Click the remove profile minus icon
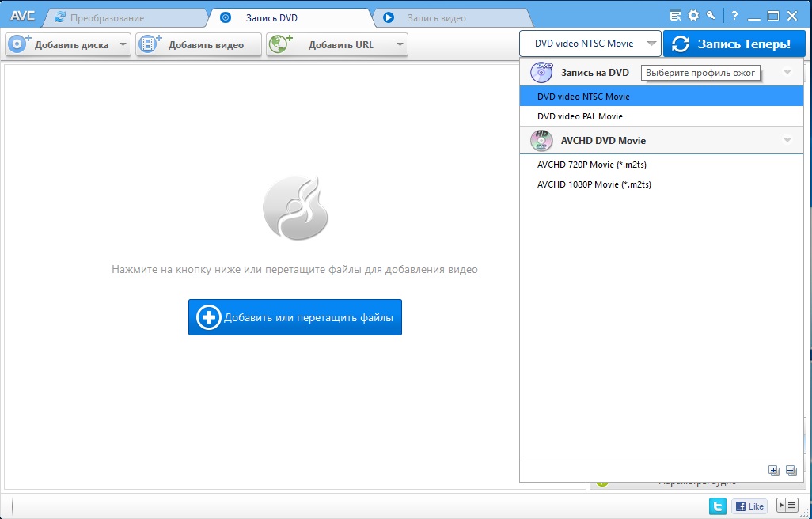This screenshot has width=812, height=519. click(791, 471)
